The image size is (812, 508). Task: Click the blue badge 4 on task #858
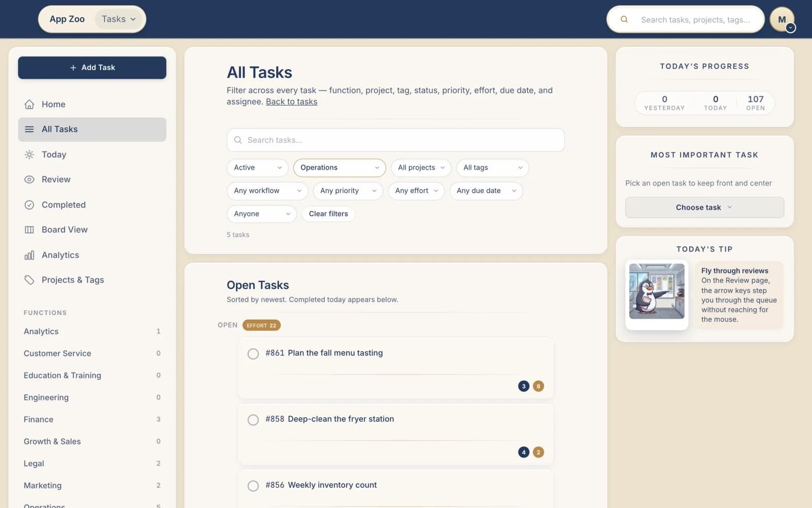524,452
